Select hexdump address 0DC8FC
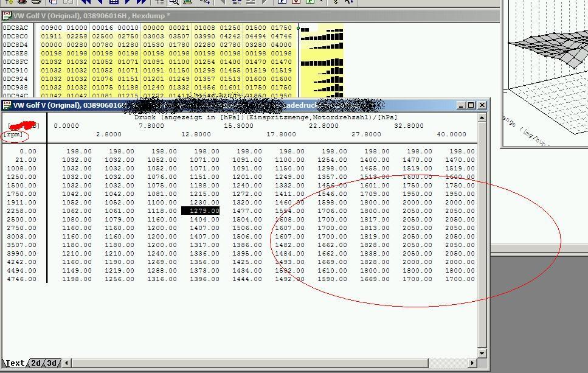 (15, 62)
